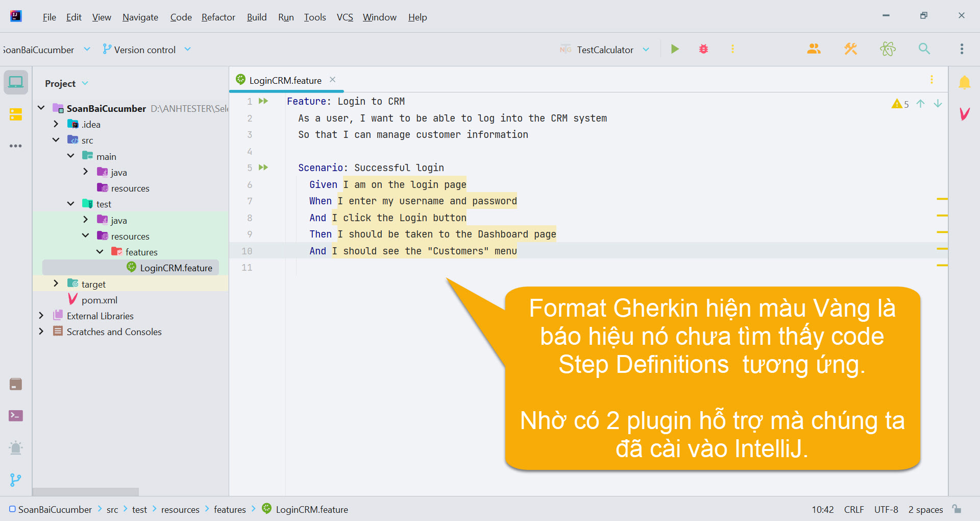This screenshot has width=980, height=521.
Task: Open the Project view options dropdown
Action: tap(85, 83)
